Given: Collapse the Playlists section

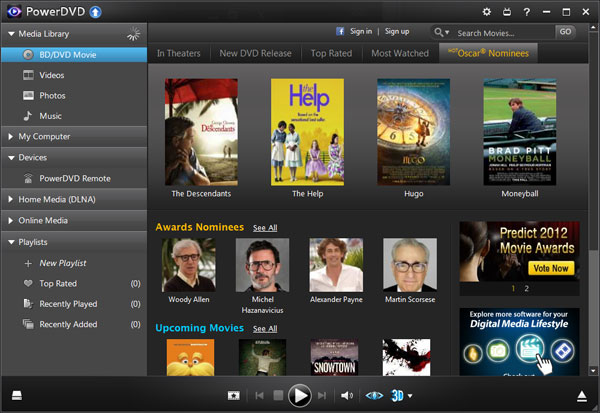Looking at the screenshot, I should pos(11,242).
